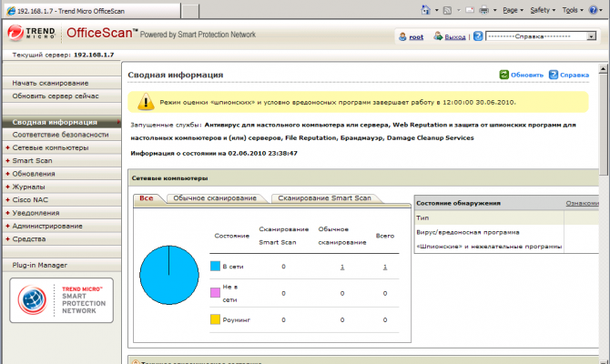Click the Обновить link
This screenshot has height=364, width=610.
point(527,75)
